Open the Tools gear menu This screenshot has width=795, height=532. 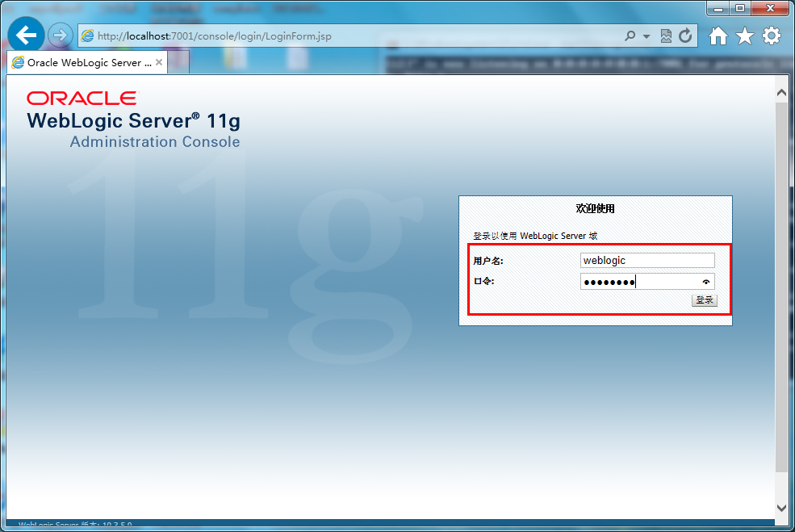point(771,36)
